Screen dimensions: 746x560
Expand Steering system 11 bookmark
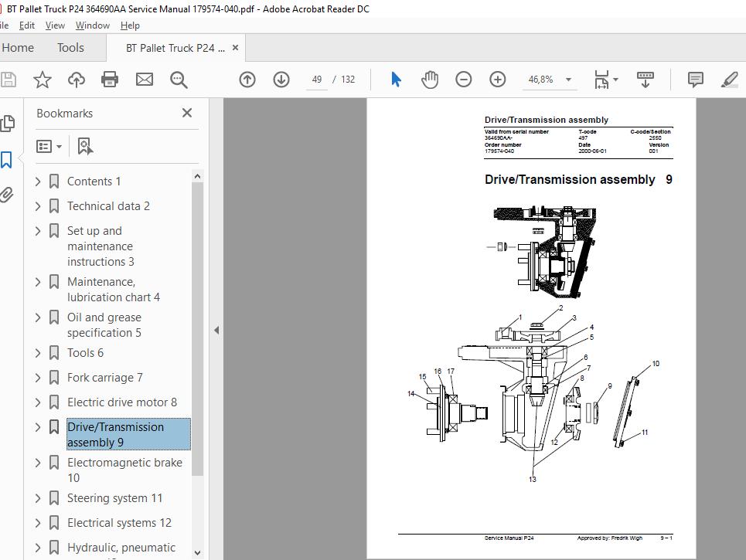pyautogui.click(x=38, y=498)
